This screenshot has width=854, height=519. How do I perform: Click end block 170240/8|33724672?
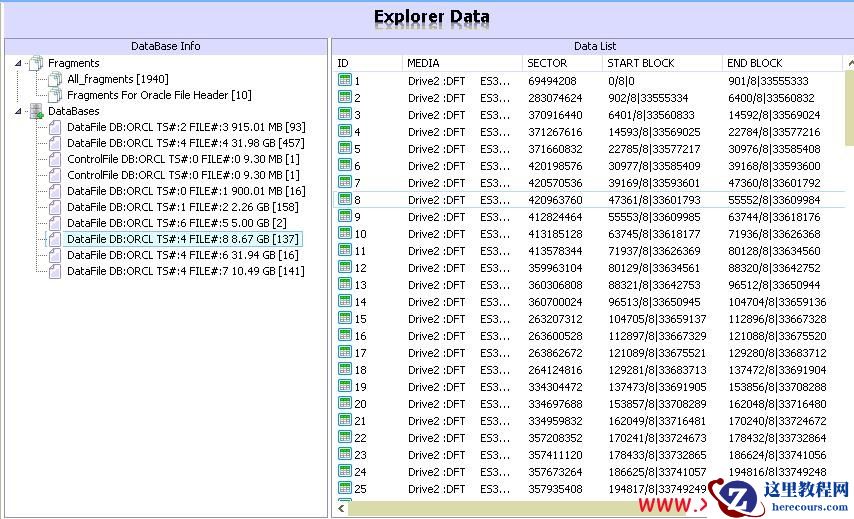point(777,421)
